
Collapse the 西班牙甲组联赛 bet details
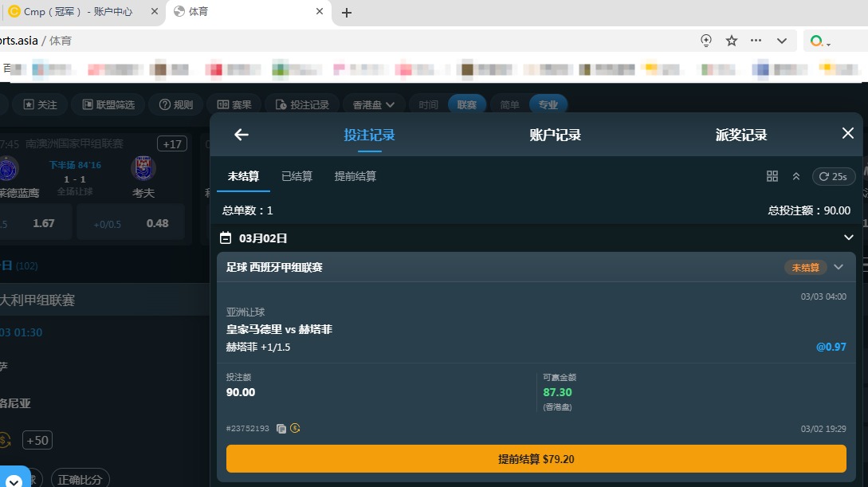click(838, 267)
